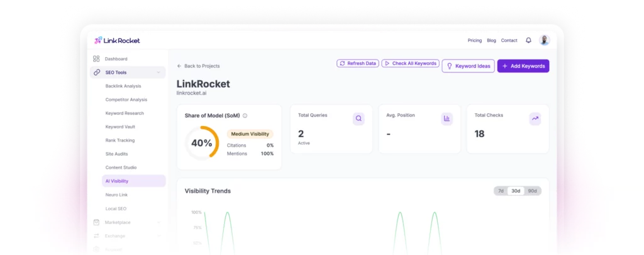Click the Share of Model info icon
Viewport: 644px width, 255px height.
pos(245,116)
